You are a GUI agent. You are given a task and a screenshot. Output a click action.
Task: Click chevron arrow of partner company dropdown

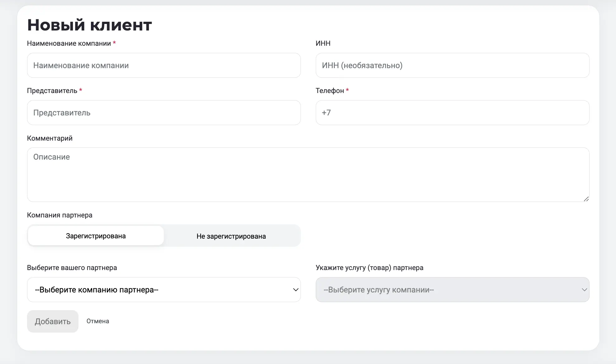[296, 290]
